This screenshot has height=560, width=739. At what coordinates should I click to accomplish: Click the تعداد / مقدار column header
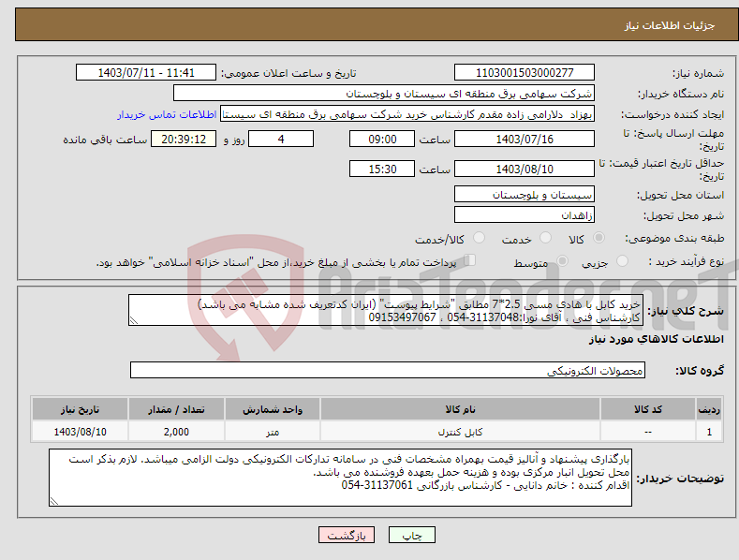(176, 409)
